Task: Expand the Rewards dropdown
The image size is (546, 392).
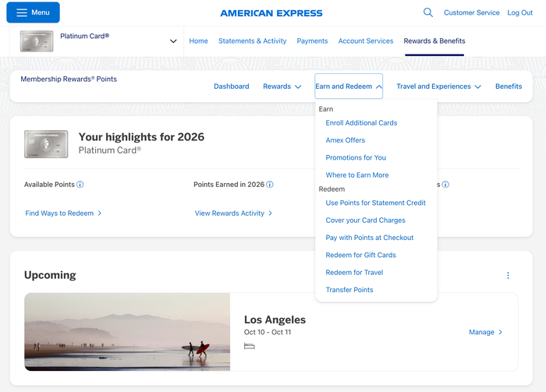Action: tap(282, 87)
